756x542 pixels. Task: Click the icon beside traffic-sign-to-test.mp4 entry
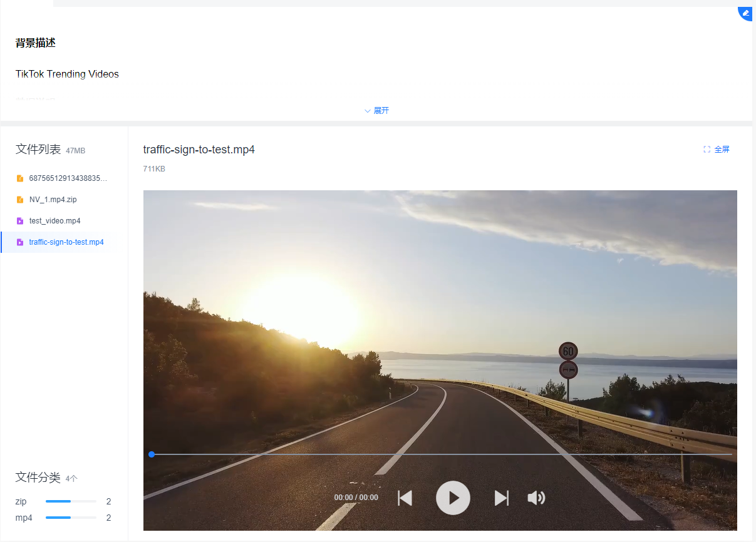pyautogui.click(x=20, y=242)
